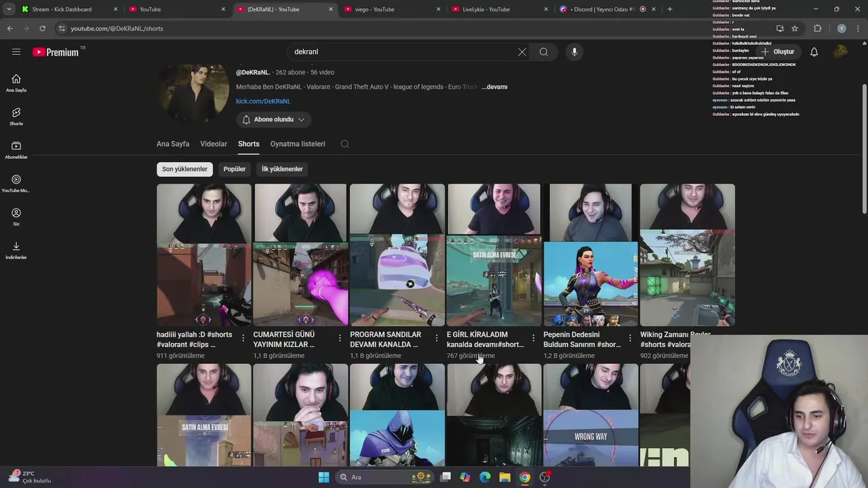Image resolution: width=868 pixels, height=488 pixels.
Task: Open Chrome three-dot menu
Action: [859, 28]
